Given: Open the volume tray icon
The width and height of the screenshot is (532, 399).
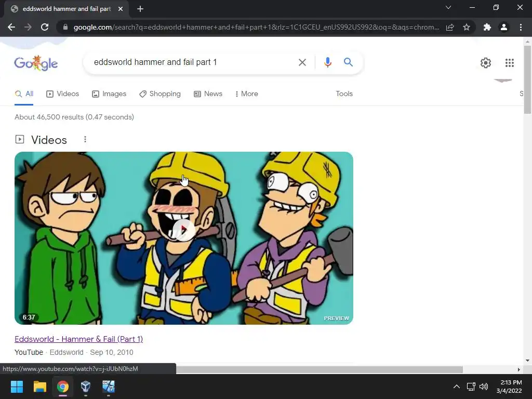Looking at the screenshot, I should 484,387.
